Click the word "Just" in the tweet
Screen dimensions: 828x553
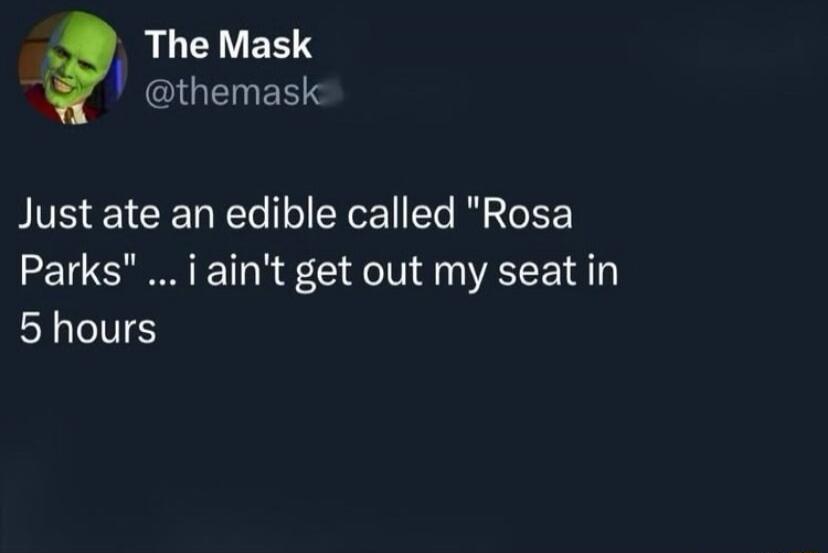coord(52,218)
